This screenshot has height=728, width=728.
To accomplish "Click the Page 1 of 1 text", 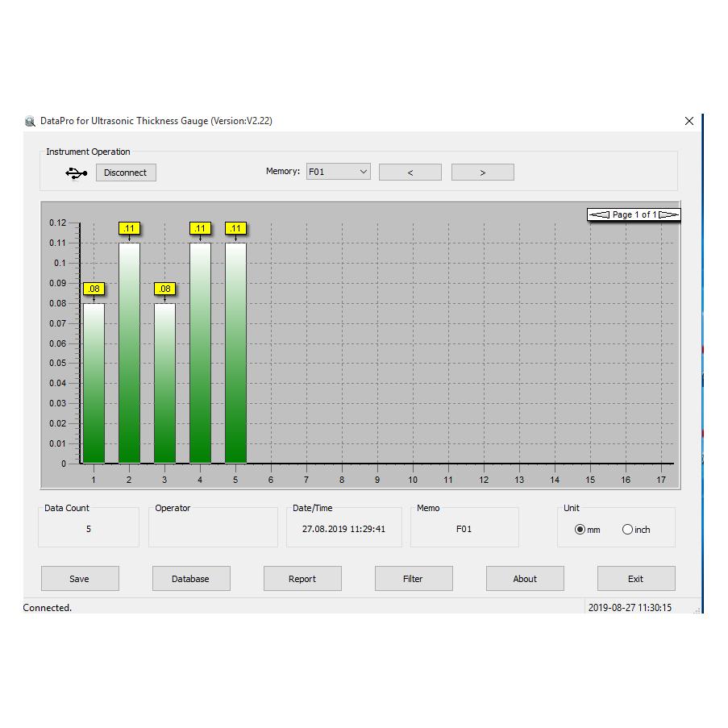I will [x=634, y=214].
